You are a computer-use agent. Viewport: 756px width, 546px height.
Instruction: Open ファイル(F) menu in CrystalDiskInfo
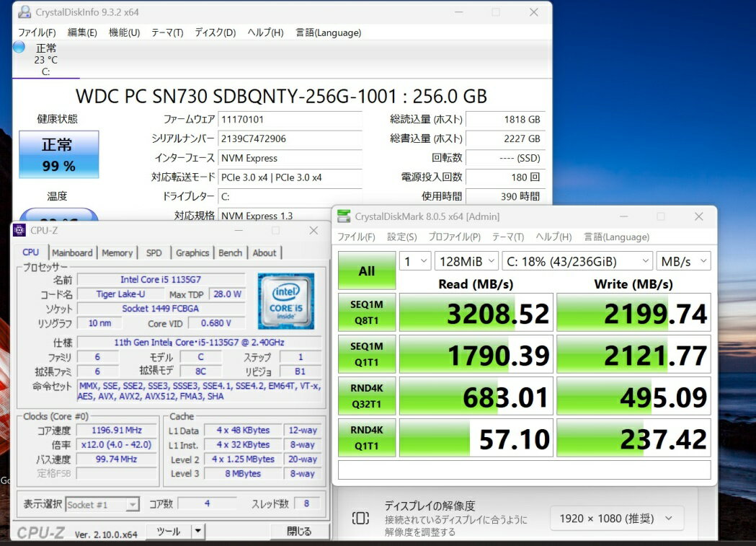37,32
